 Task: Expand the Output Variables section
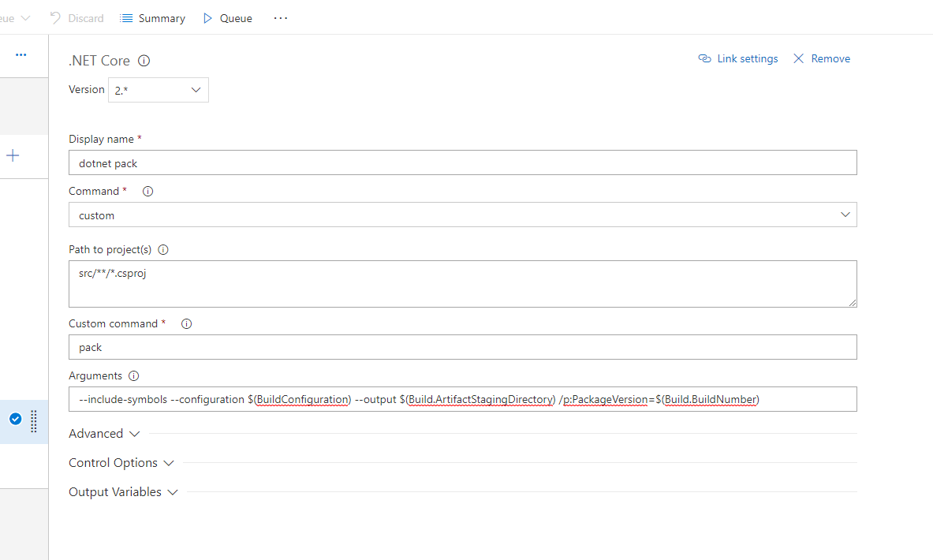pyautogui.click(x=123, y=491)
